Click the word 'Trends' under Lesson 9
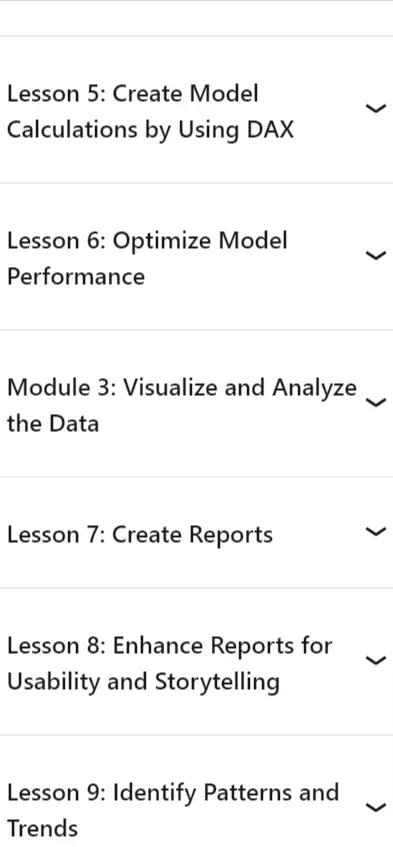The image size is (393, 847). coord(42,829)
